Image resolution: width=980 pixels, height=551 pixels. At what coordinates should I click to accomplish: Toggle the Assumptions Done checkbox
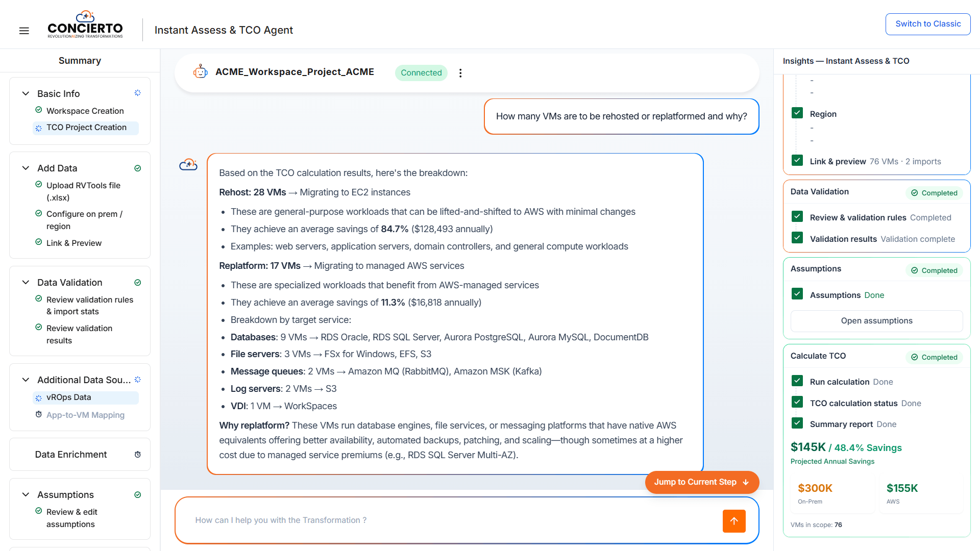797,294
